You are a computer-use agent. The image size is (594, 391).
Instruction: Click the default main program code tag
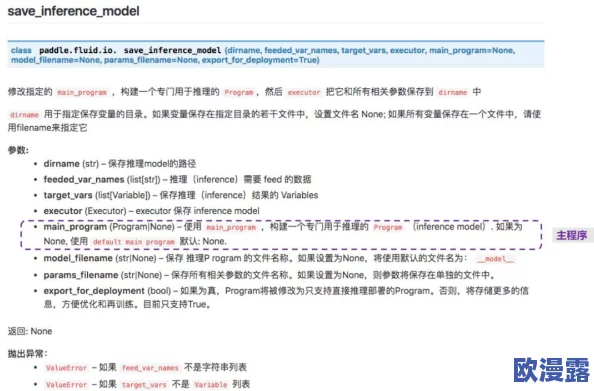[134, 242]
